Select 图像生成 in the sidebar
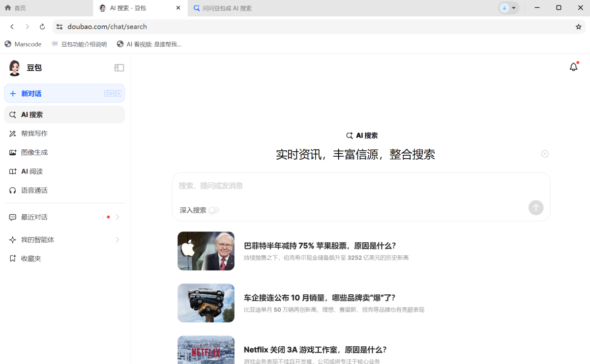The width and height of the screenshot is (590, 364). pyautogui.click(x=34, y=153)
